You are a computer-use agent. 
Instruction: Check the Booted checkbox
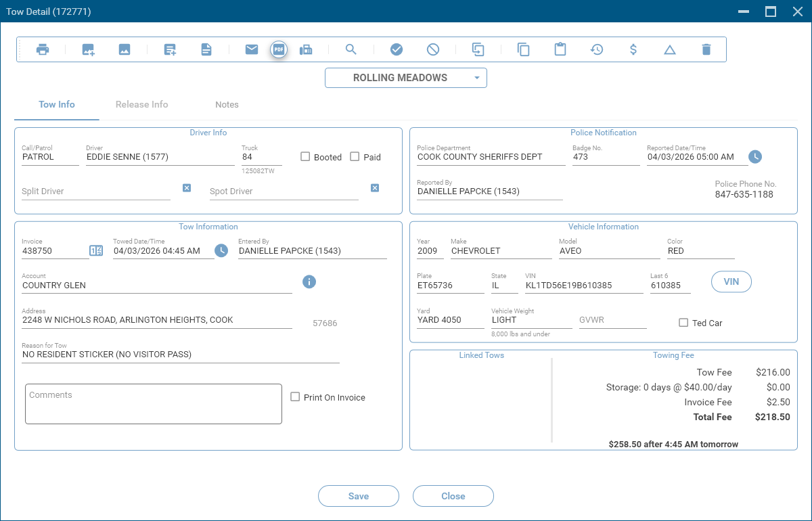pyautogui.click(x=305, y=157)
